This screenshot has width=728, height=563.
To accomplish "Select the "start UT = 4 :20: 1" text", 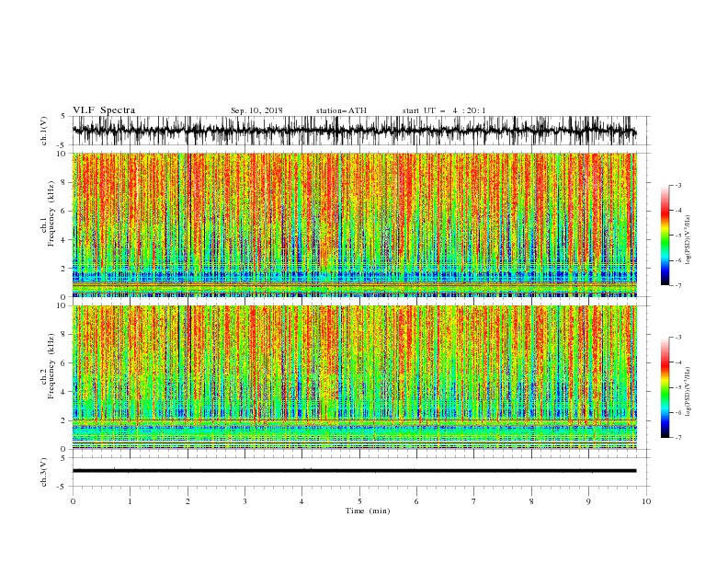I will pos(444,110).
